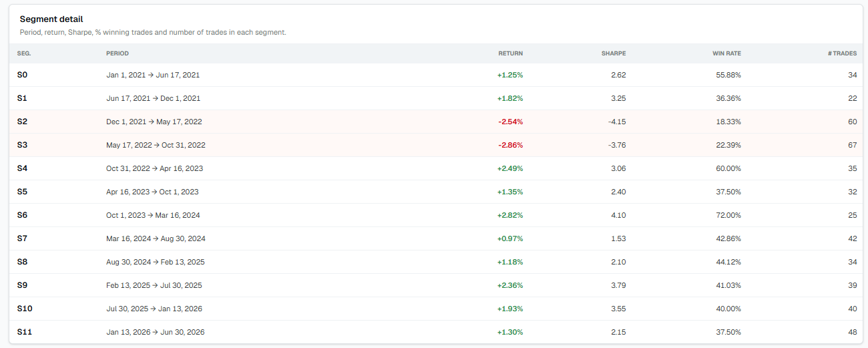Select the S11 segment row label
868x348 pixels.
click(x=24, y=332)
